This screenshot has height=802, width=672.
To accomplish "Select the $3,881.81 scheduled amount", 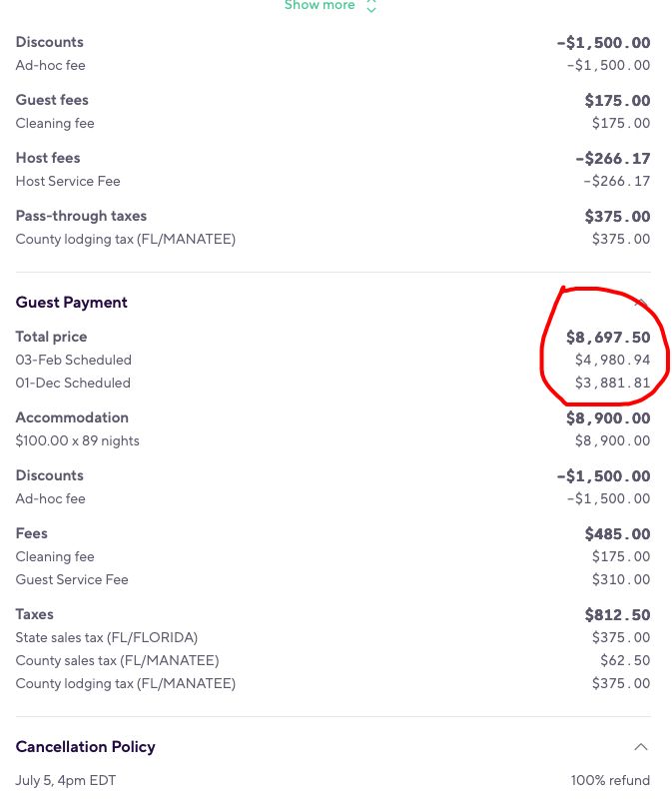I will (x=612, y=384).
